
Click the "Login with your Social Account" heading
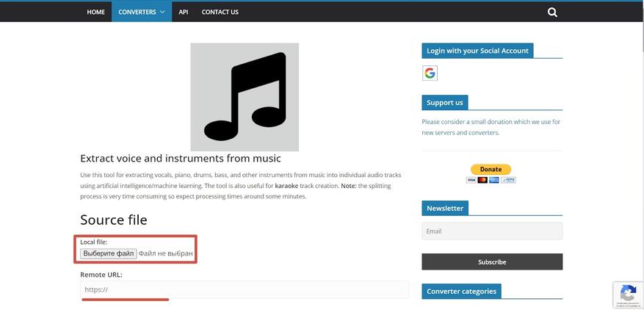click(477, 51)
